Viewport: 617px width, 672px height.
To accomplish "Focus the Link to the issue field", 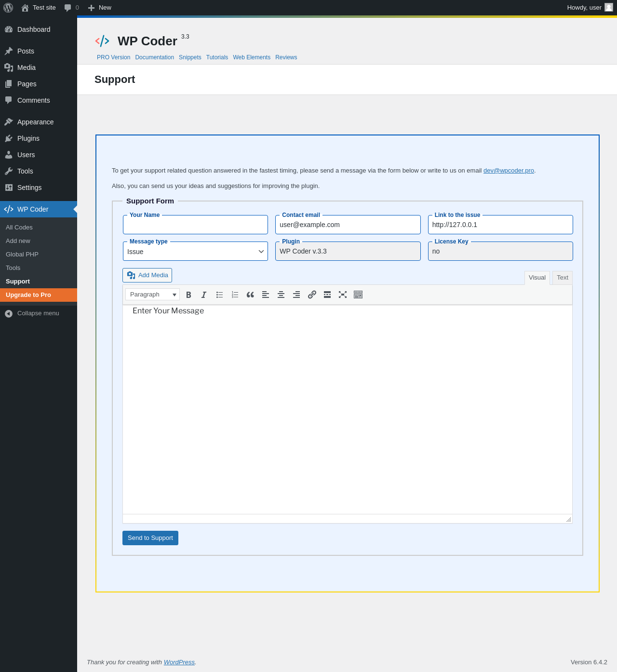I will click(x=500, y=225).
